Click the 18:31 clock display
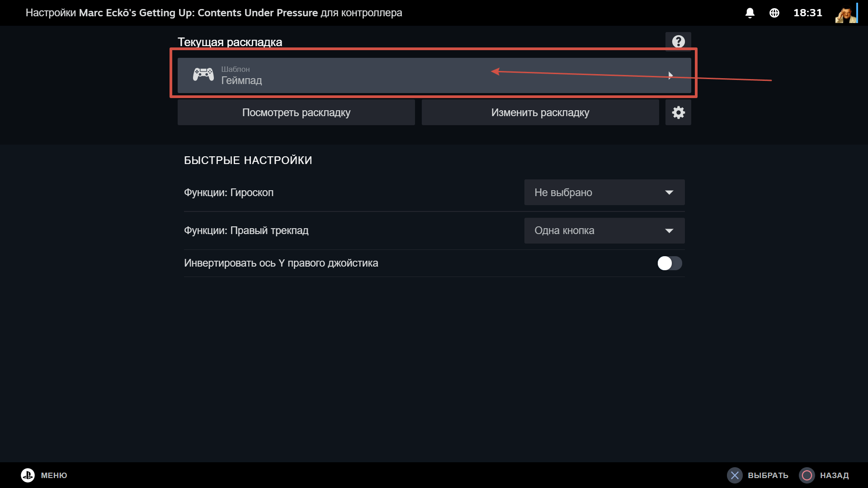 [807, 13]
